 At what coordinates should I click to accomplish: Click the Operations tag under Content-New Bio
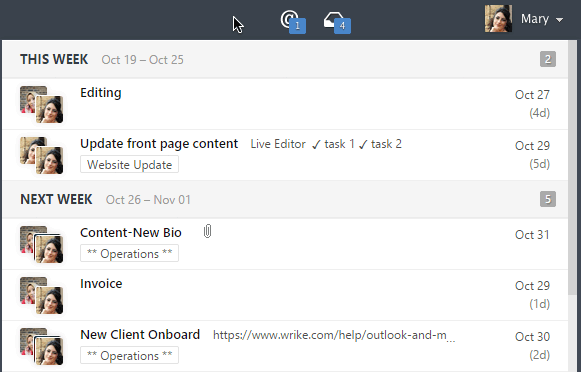[129, 253]
